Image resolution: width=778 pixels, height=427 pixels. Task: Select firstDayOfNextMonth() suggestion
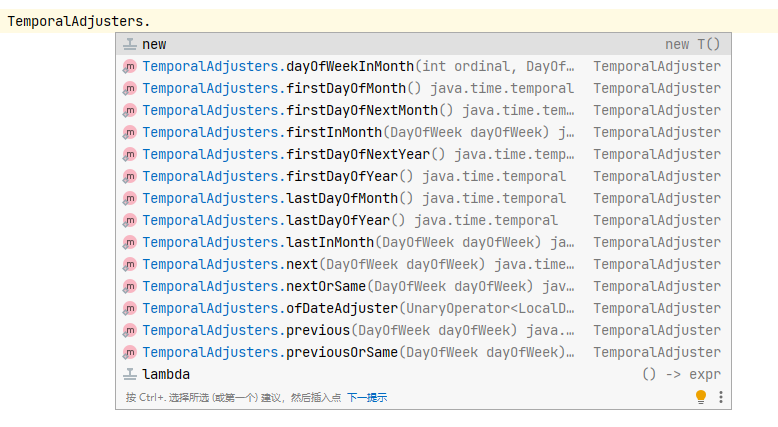click(423, 110)
